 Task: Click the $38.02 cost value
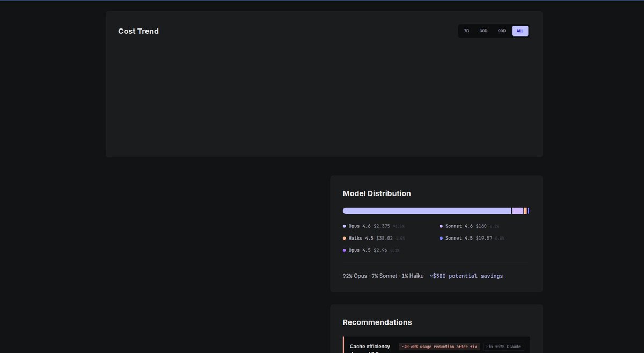tap(384, 238)
